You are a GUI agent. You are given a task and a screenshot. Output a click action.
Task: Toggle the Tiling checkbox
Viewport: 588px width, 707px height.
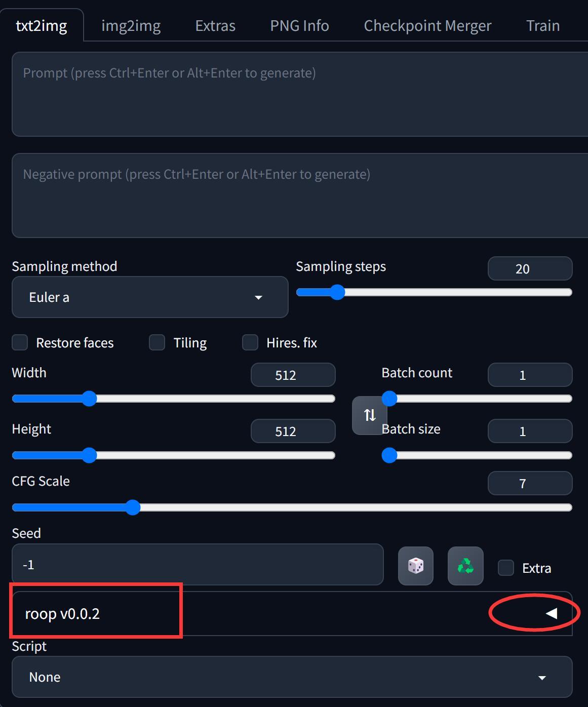(x=157, y=342)
